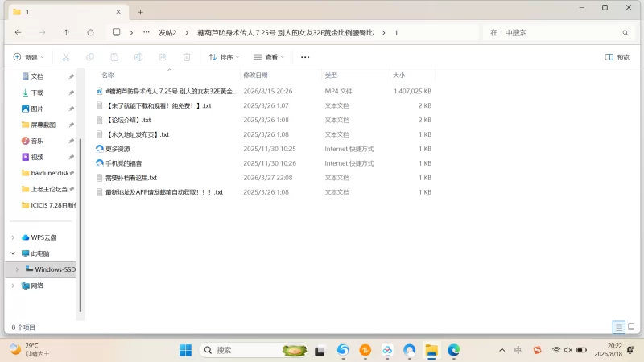The image size is (644, 362).
Task: Sort by 修改日期 column header
Action: click(255, 76)
